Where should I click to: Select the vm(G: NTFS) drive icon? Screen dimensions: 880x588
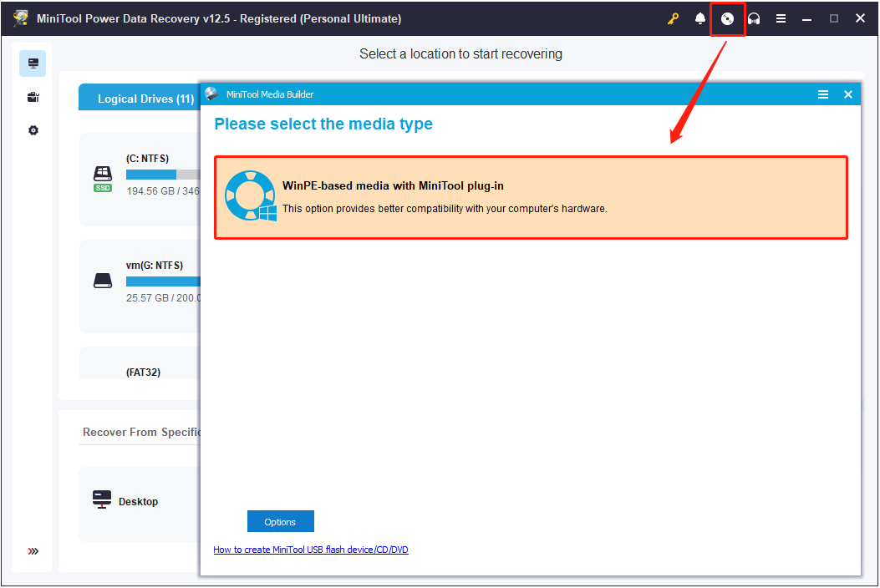(x=103, y=281)
